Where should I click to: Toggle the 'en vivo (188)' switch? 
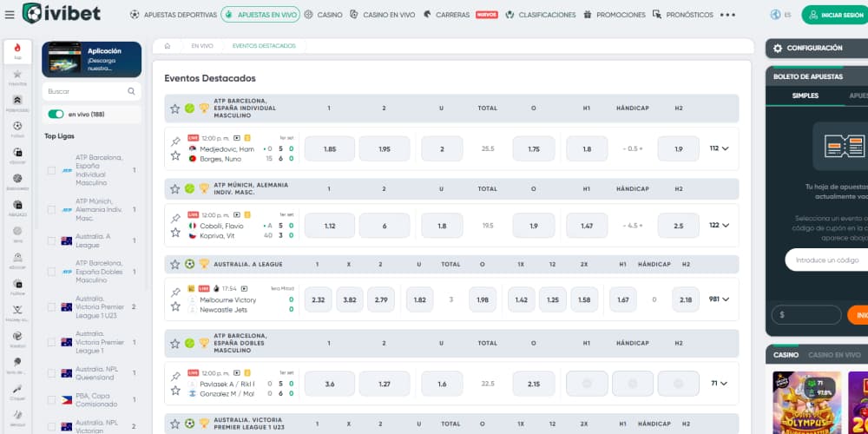point(56,114)
